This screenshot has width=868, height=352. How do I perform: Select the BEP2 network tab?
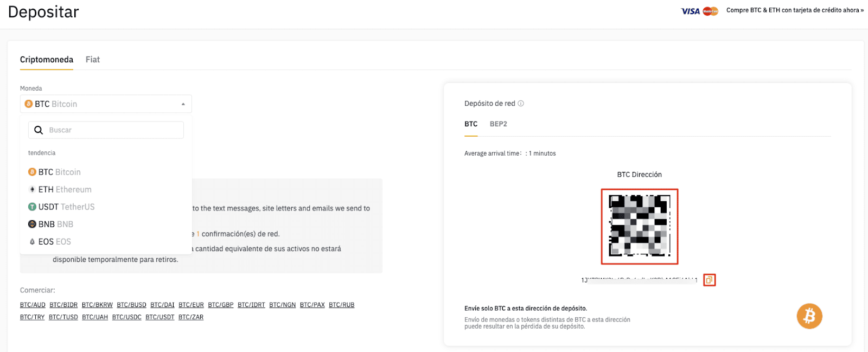499,124
